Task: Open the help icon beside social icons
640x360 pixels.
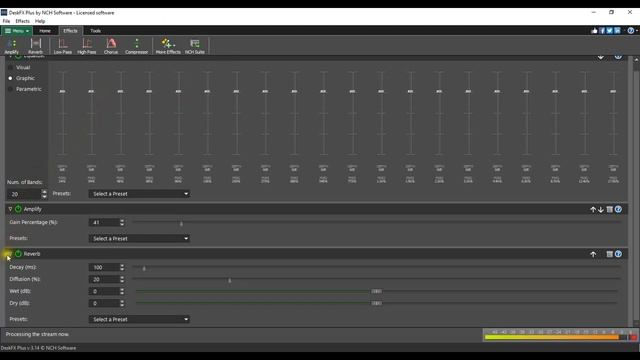Action: pos(631,31)
